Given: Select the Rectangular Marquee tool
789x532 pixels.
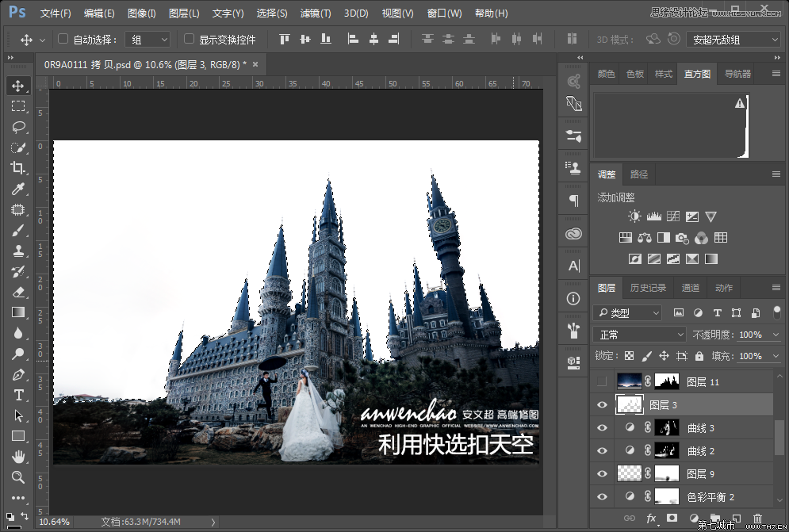Looking at the screenshot, I should tap(18, 105).
